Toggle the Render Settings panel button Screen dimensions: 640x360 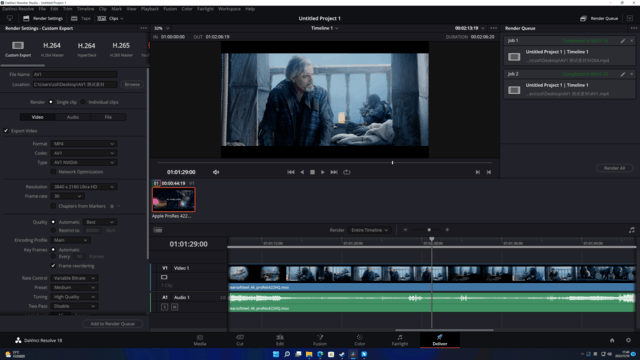coord(43,18)
